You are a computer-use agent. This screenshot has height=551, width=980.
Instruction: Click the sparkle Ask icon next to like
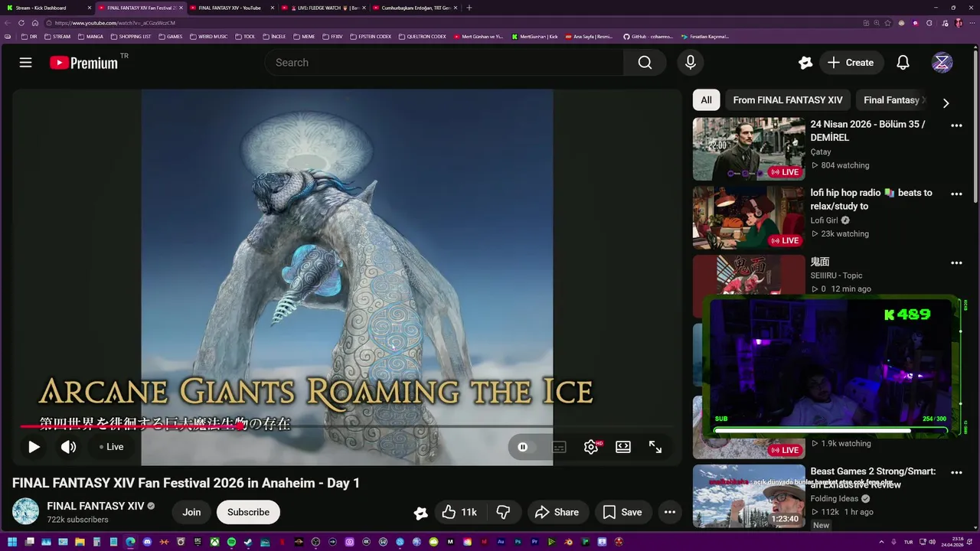click(x=420, y=513)
